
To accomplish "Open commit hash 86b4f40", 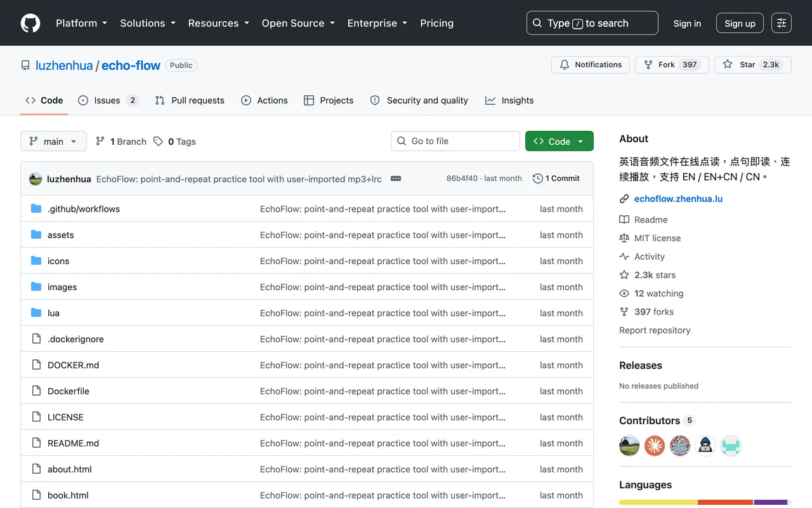I will point(462,178).
